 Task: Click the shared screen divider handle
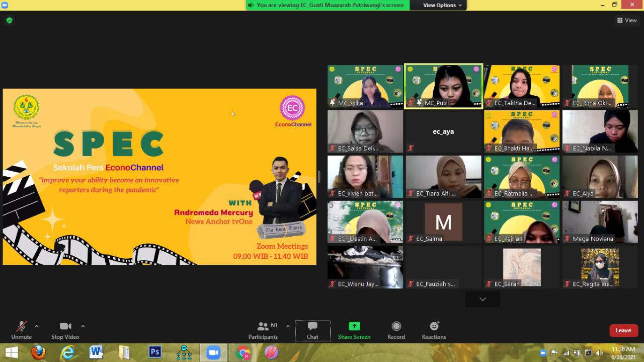pyautogui.click(x=319, y=177)
